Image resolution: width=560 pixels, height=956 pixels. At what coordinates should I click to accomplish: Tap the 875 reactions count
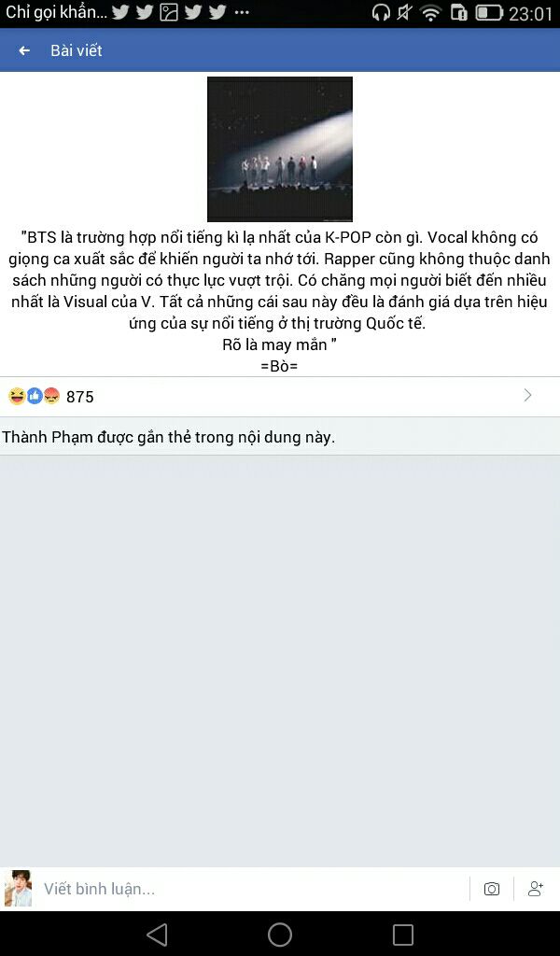[x=80, y=397]
